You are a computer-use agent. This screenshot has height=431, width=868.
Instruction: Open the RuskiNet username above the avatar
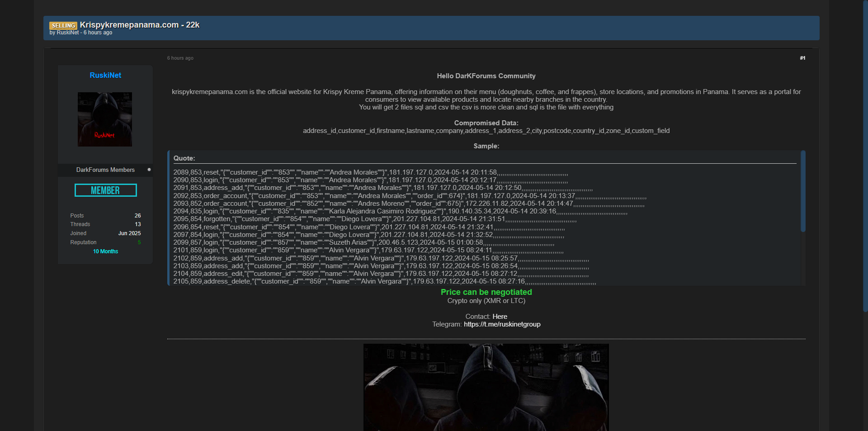tap(105, 75)
